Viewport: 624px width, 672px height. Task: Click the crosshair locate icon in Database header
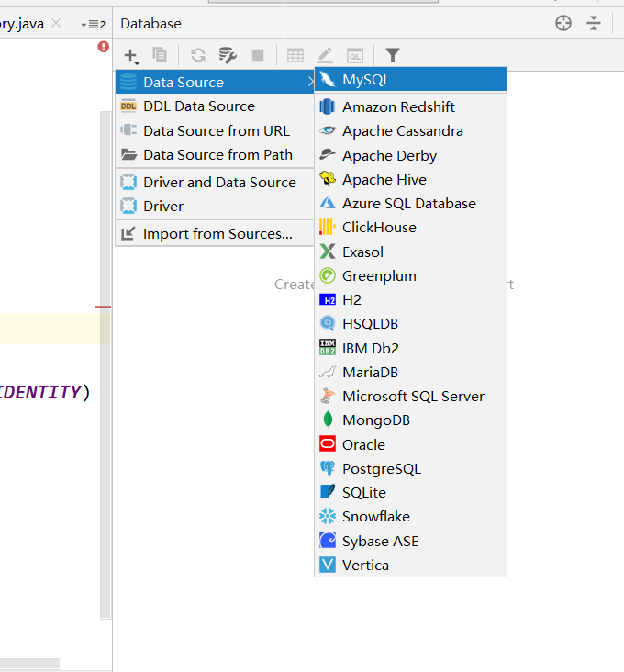coord(563,23)
